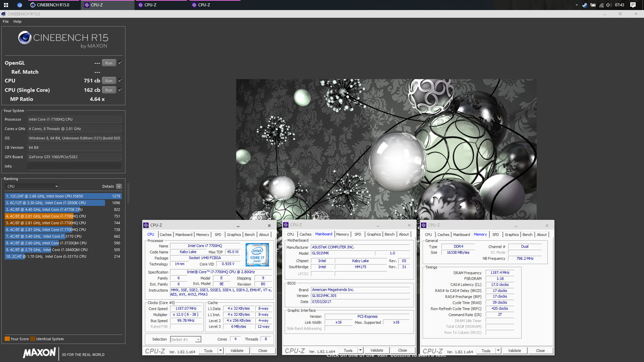Screen dimensions: 644x362
Task: Select ranking row Core i7-3770 scoring 662
Action: pos(63,236)
